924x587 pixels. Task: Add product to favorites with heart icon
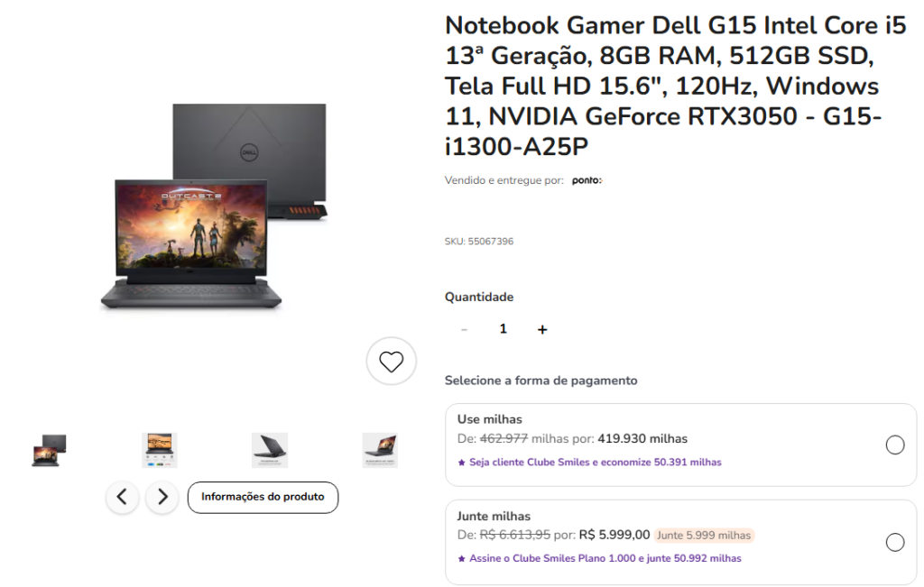coord(392,361)
